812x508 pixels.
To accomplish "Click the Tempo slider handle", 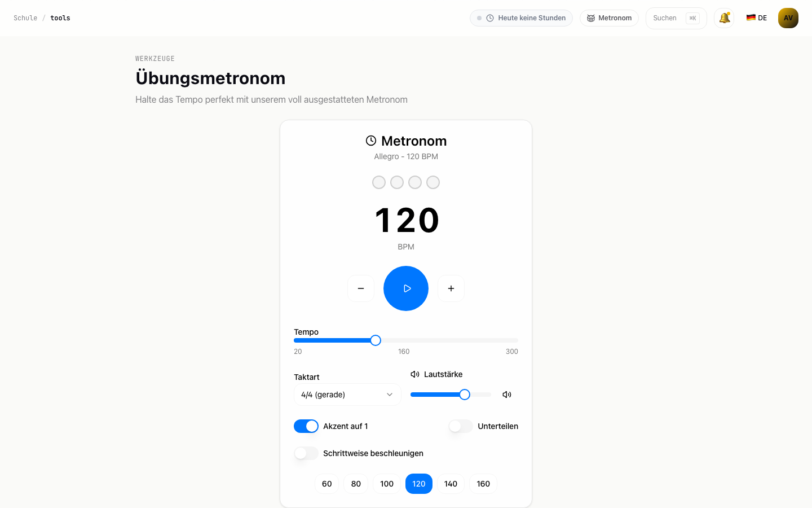I will pos(376,340).
